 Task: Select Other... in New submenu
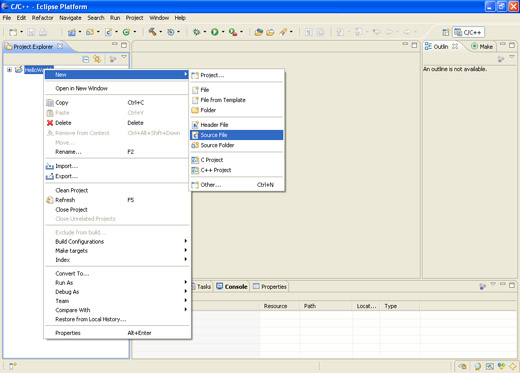237,185
